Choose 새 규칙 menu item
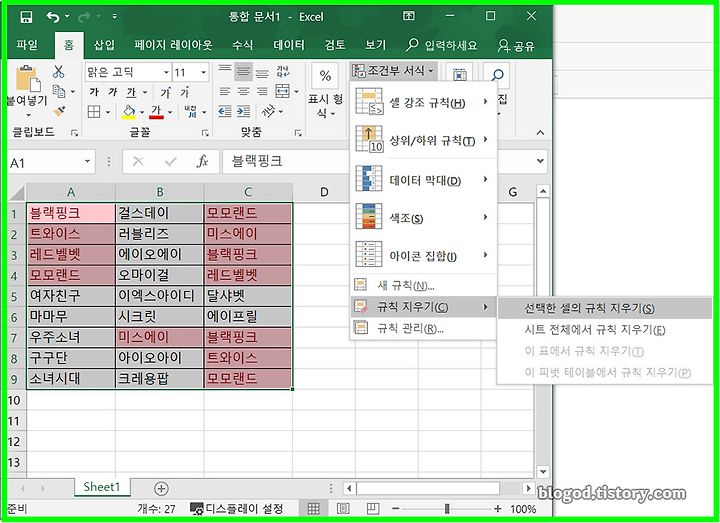The width and height of the screenshot is (720, 523). click(423, 286)
